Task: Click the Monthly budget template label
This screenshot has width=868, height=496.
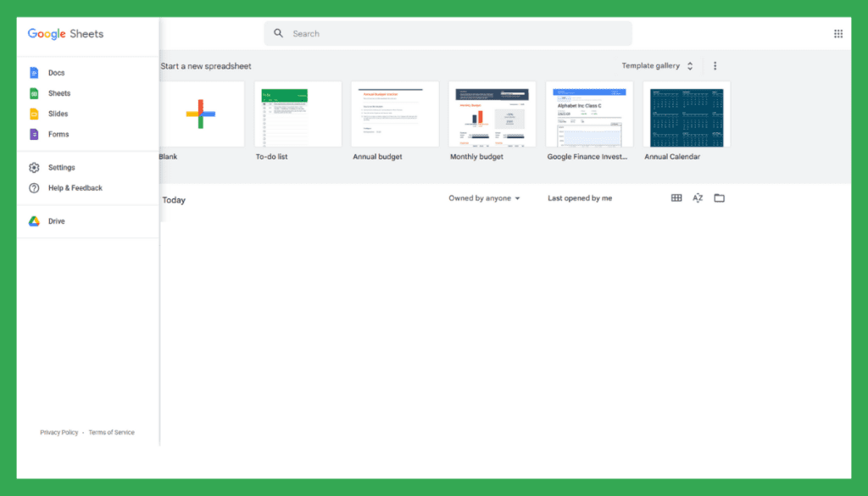Action: (x=476, y=157)
